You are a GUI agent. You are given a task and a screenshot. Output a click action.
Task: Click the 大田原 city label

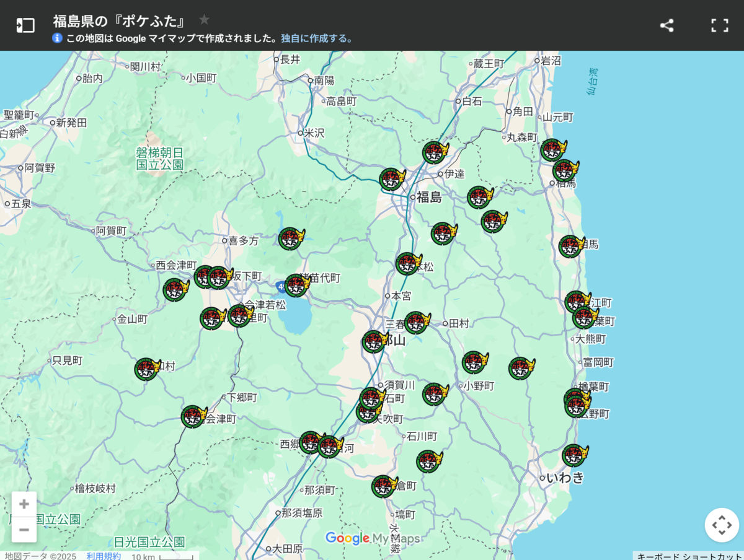coord(288,549)
